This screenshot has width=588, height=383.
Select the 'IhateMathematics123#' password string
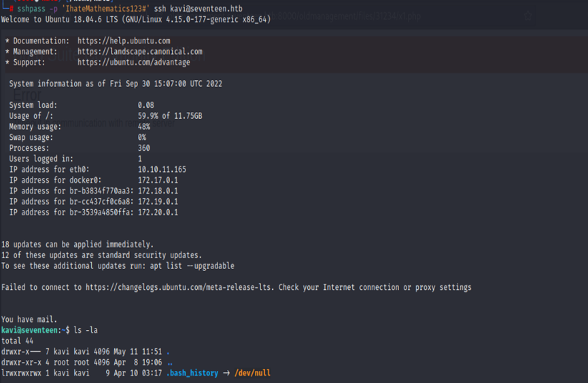(96, 8)
